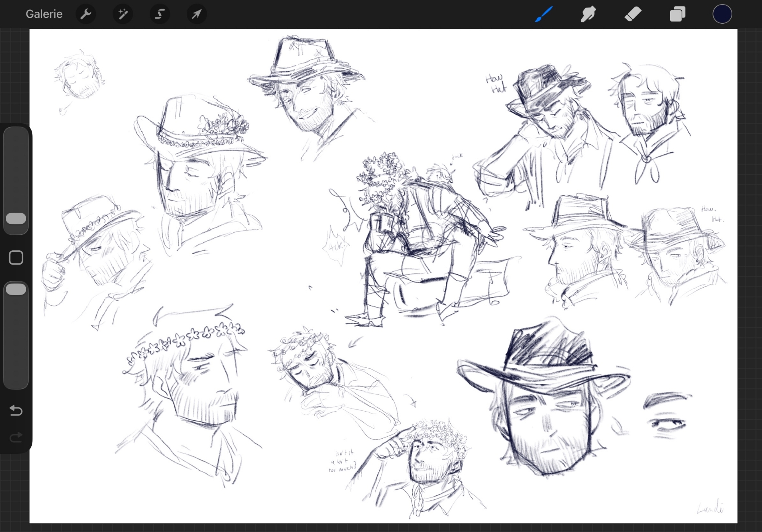Tap the Lundi signature on canvas
Image resolution: width=762 pixels, height=532 pixels.
coord(710,508)
